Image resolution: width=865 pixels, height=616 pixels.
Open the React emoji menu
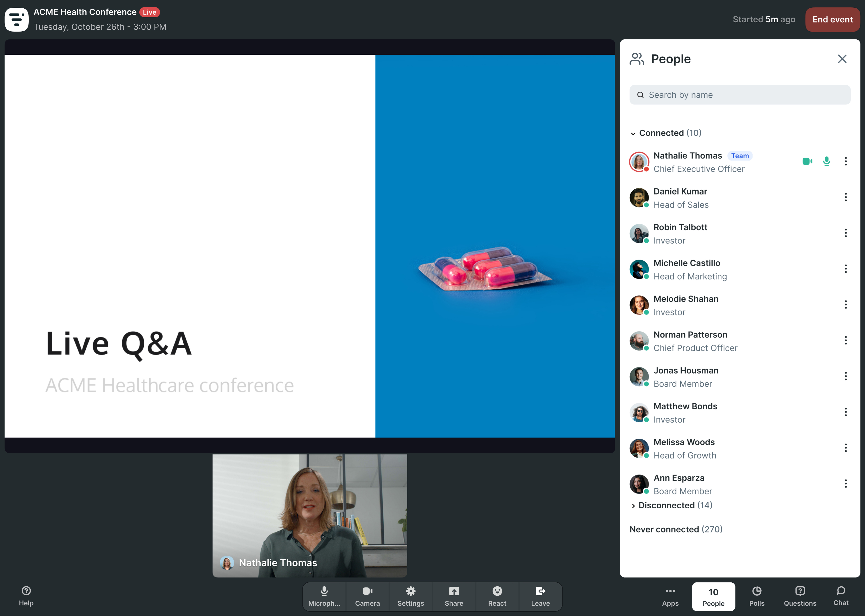497,596
